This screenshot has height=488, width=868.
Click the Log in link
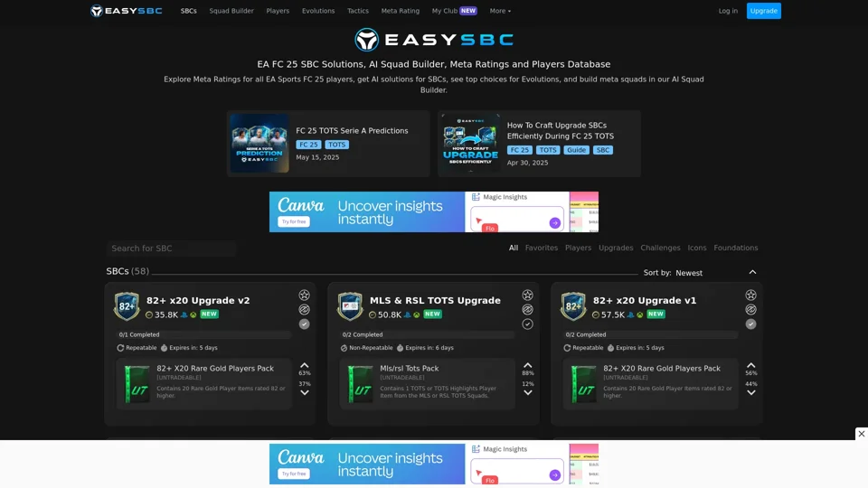click(728, 11)
